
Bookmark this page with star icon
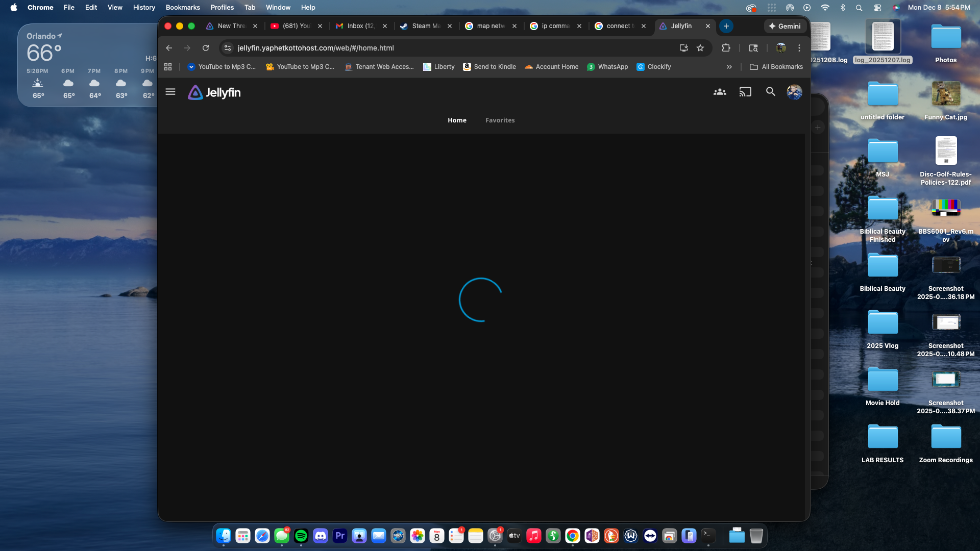click(700, 48)
